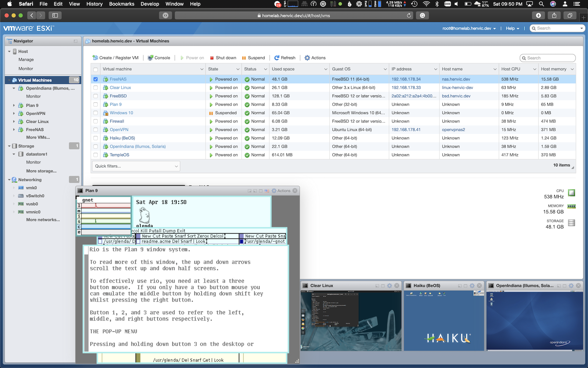Click the Wi-Fi icon in the menu bar
Screen dimensions: 588x368
click(x=426, y=4)
